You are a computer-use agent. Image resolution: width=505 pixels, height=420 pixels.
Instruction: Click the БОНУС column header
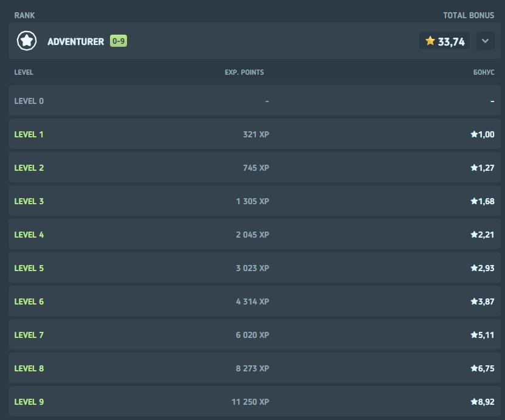coord(484,72)
